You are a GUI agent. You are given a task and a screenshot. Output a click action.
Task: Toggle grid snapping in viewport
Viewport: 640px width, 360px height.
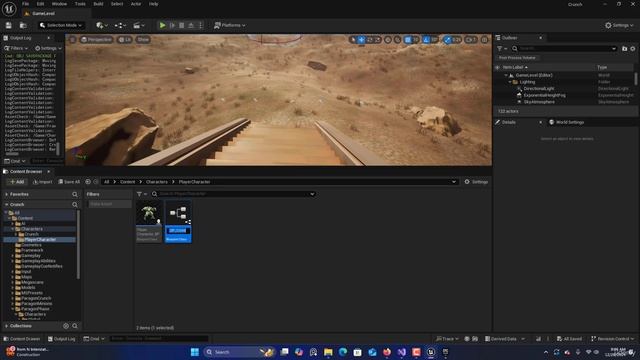tap(408, 40)
